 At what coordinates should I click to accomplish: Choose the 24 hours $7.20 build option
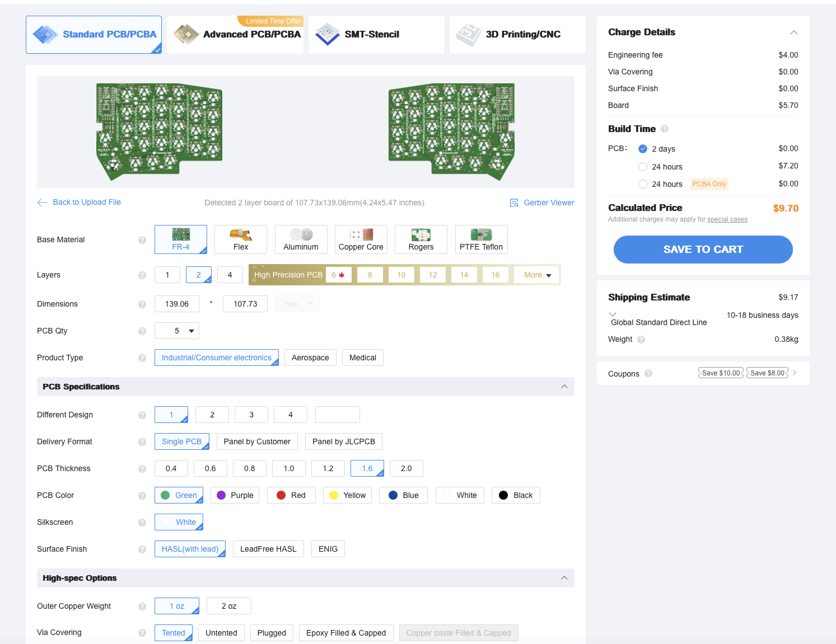[x=643, y=167]
